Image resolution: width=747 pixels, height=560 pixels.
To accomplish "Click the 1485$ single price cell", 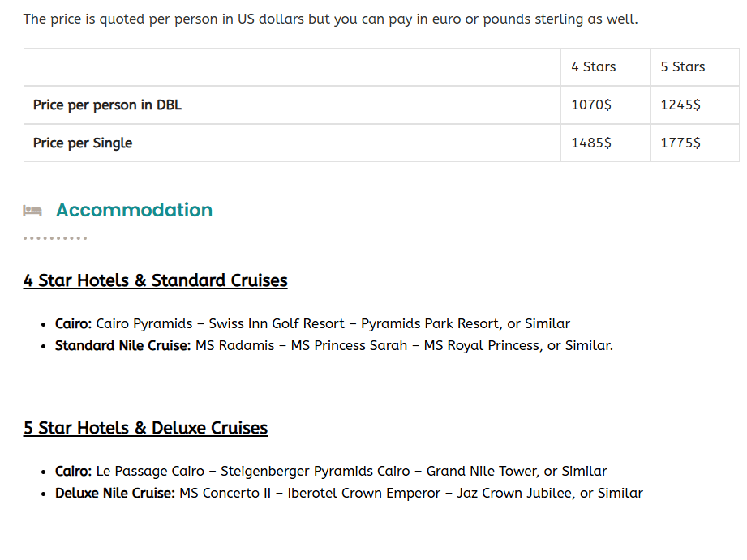I will pos(591,143).
